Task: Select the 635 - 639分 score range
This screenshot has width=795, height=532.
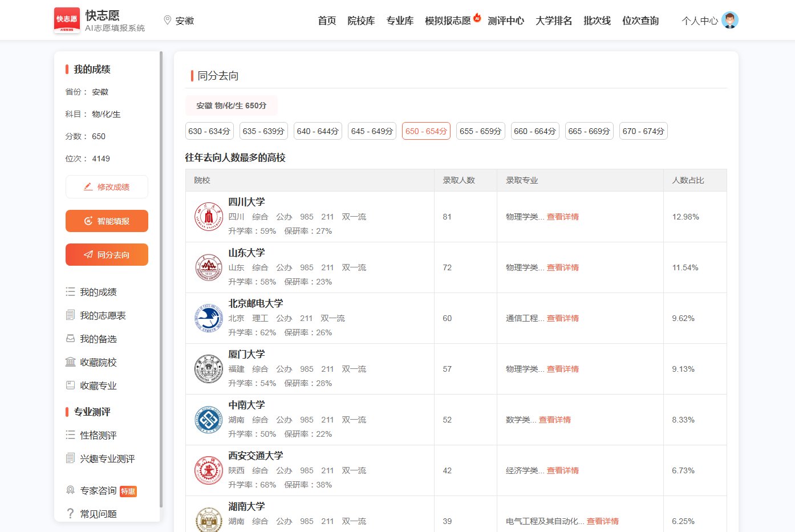Action: point(263,131)
